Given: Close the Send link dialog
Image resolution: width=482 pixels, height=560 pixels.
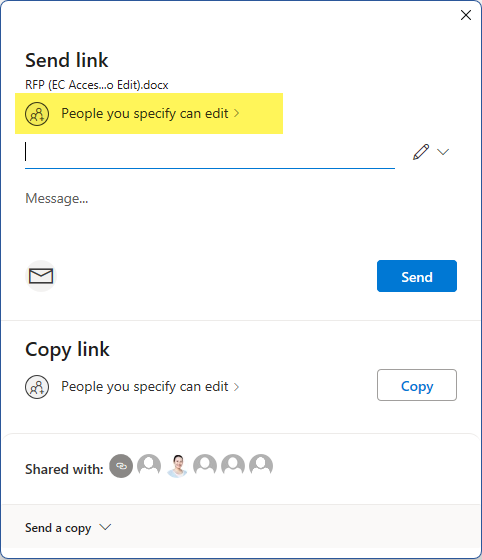Looking at the screenshot, I should 466,15.
